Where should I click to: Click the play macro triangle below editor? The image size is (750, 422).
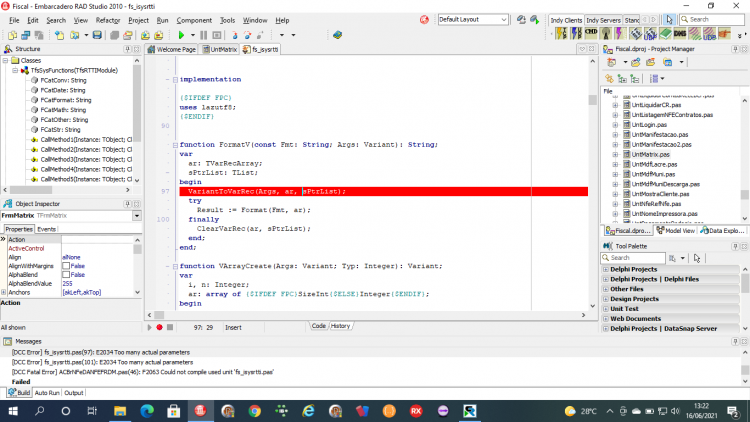click(x=149, y=327)
